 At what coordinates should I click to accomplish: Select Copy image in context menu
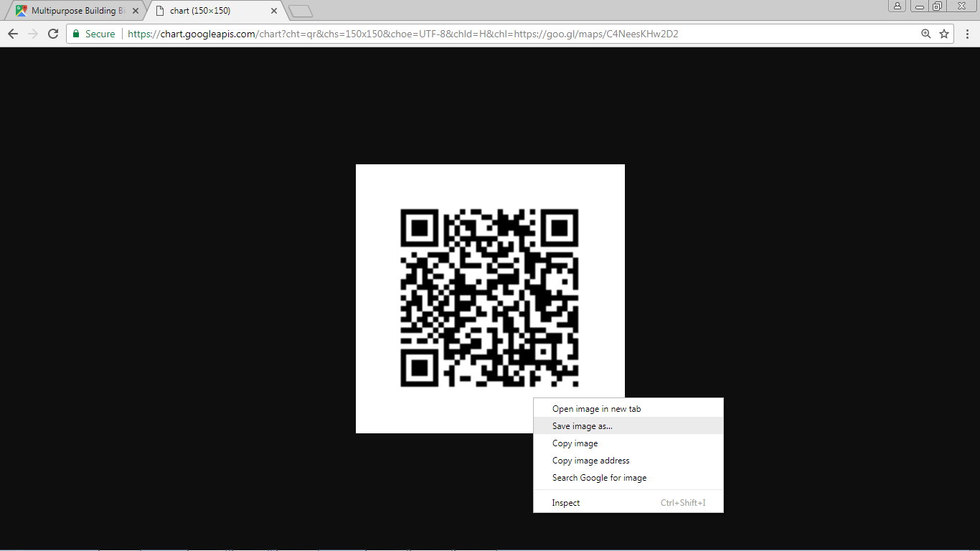(x=628, y=443)
